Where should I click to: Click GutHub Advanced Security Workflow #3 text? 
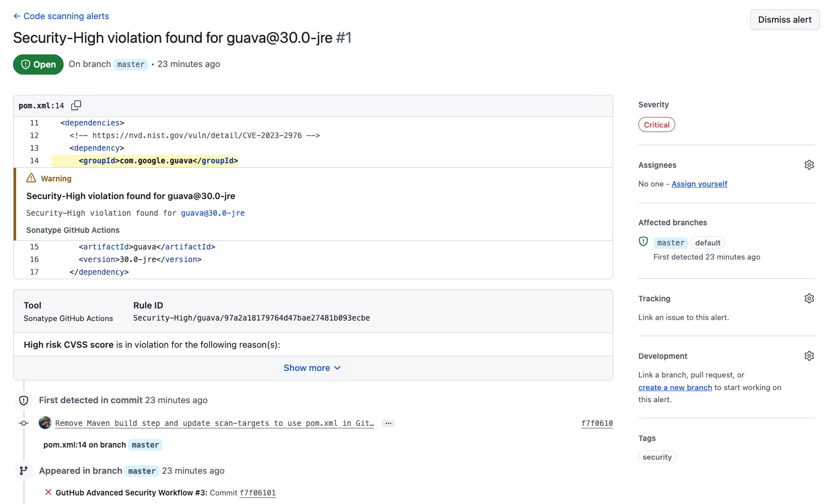(131, 493)
